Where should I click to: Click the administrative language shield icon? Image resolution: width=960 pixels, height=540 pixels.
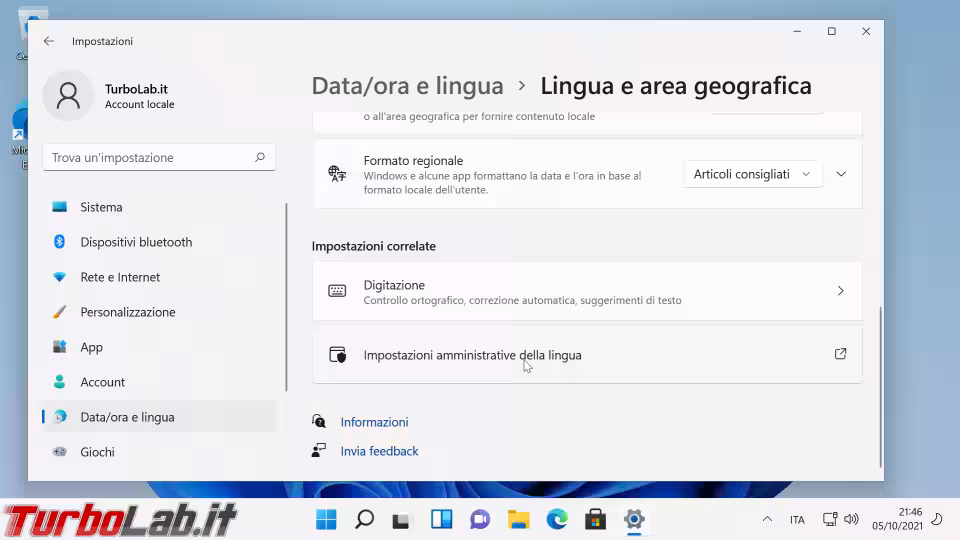tap(337, 354)
